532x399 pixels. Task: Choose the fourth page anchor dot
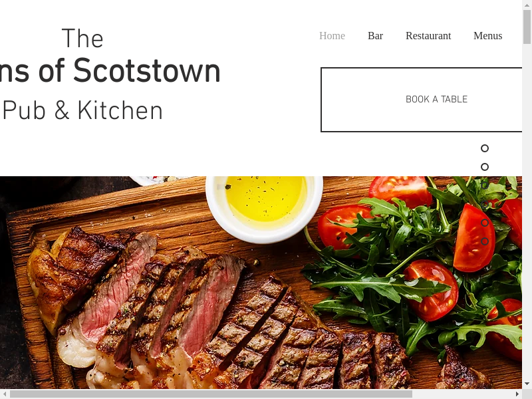tap(485, 204)
